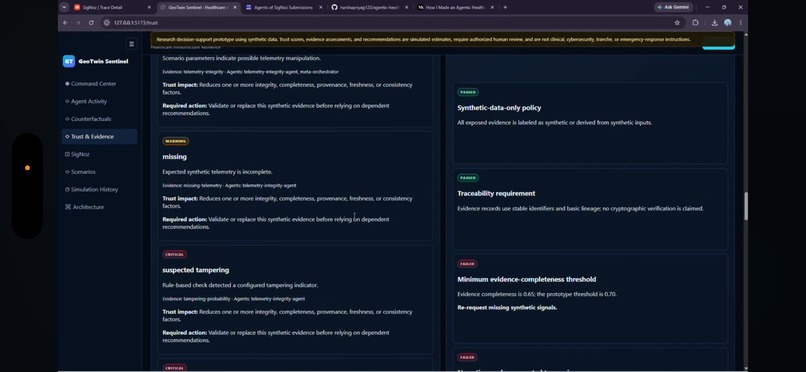Open a new browser tab
This screenshot has height=372, width=806.
505,8
